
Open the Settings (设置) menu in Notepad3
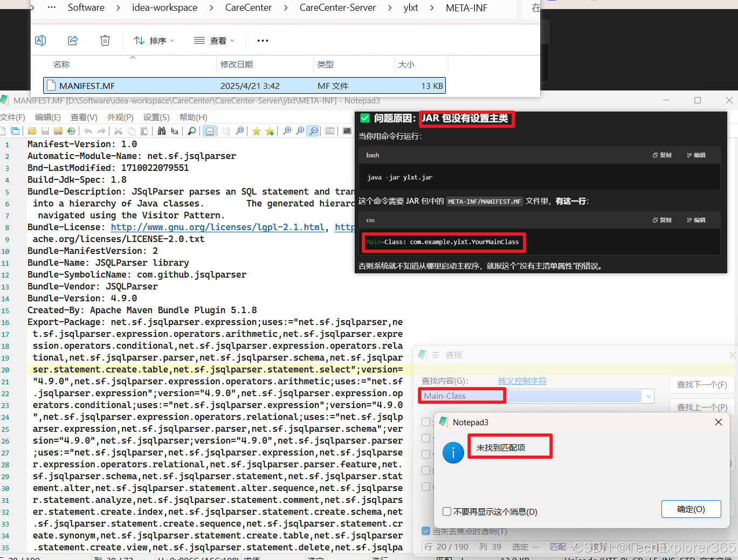[x=156, y=117]
